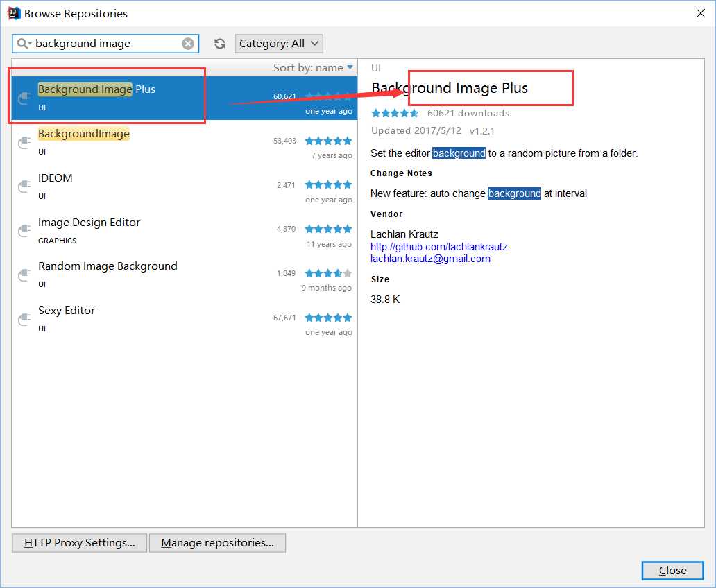
Task: Open the github.com/lachlankrautz vendor link
Action: coord(438,247)
